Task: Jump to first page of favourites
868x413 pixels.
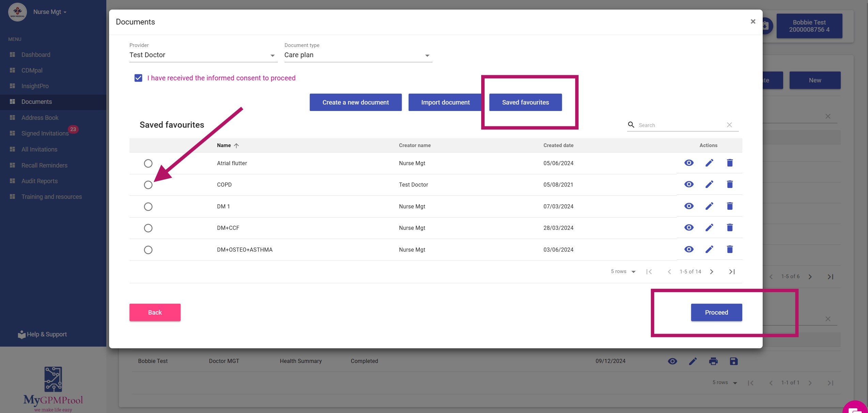Action: 649,272
